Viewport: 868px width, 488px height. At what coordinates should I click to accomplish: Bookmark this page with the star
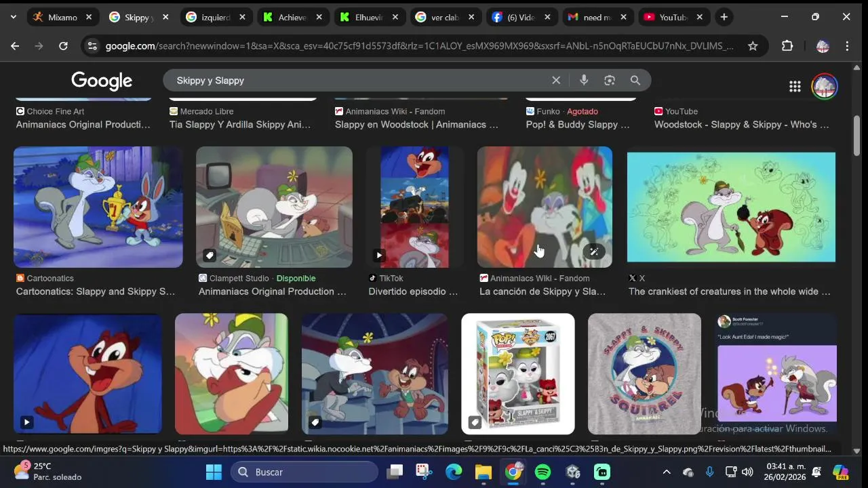[753, 46]
